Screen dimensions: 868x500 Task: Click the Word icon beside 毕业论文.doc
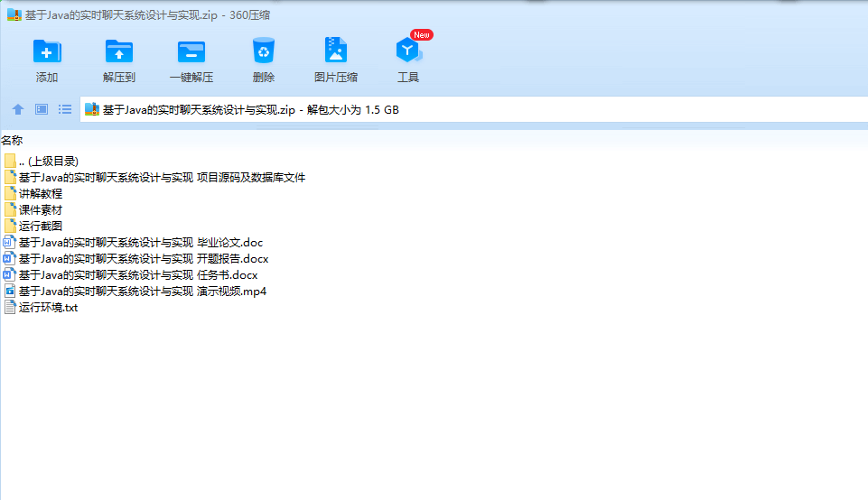9,242
